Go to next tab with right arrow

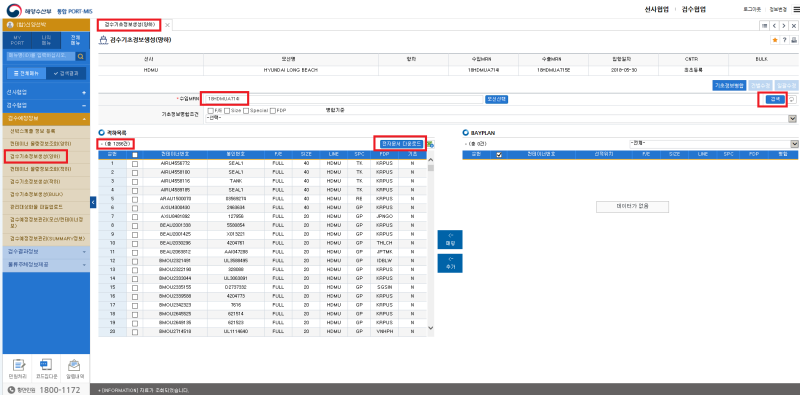(784, 26)
